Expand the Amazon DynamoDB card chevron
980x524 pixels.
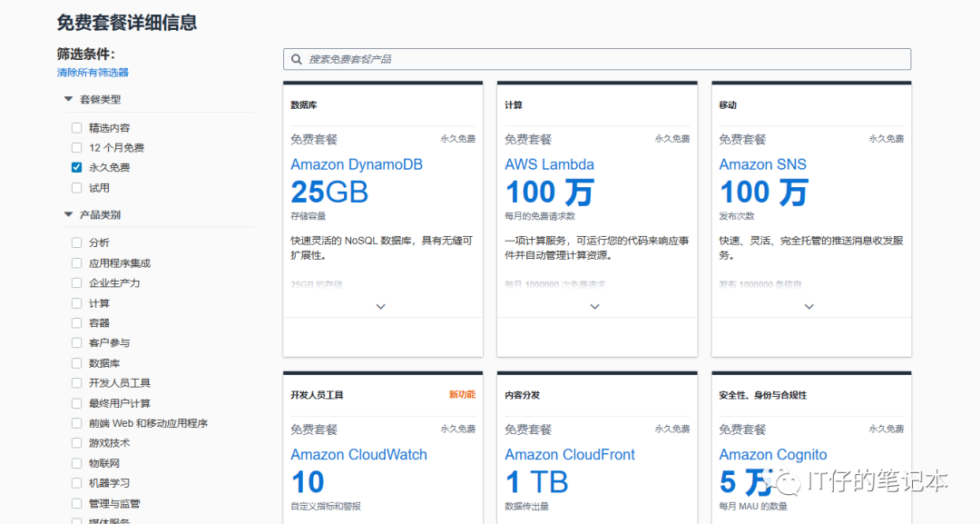[x=381, y=307]
